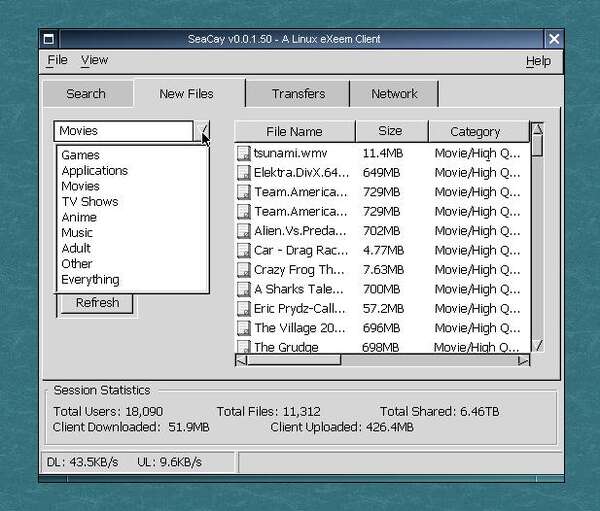Click the vertical scrollbar thumb

tap(538, 146)
